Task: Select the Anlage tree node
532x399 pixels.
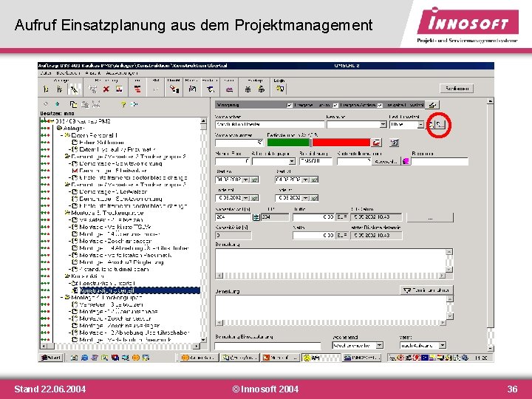Action: point(73,129)
